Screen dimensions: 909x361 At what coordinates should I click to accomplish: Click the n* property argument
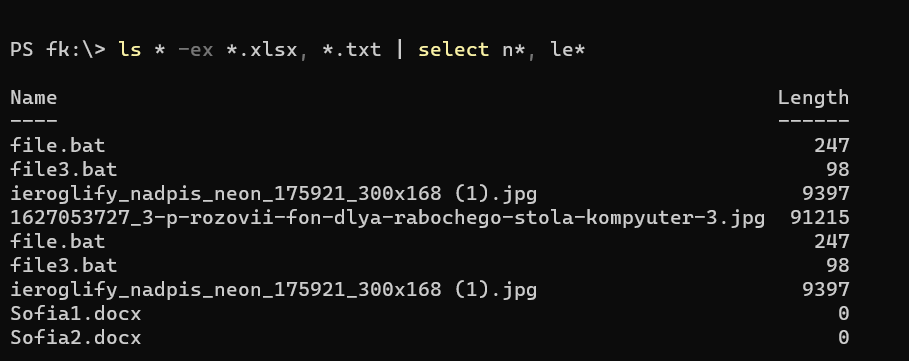514,50
